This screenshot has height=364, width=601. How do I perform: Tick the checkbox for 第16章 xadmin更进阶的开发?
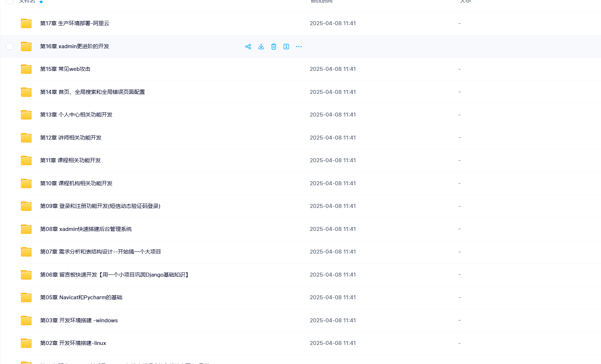[10, 46]
